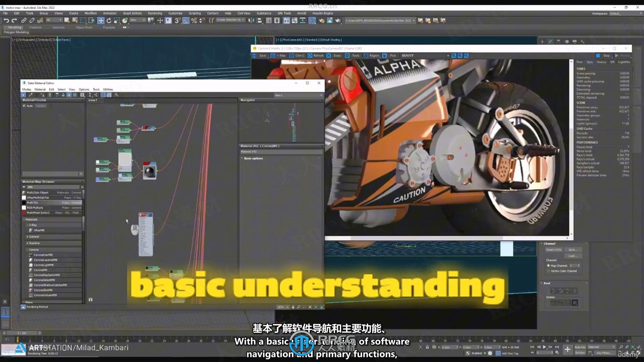Open the Graph Editors menu

click(x=132, y=13)
